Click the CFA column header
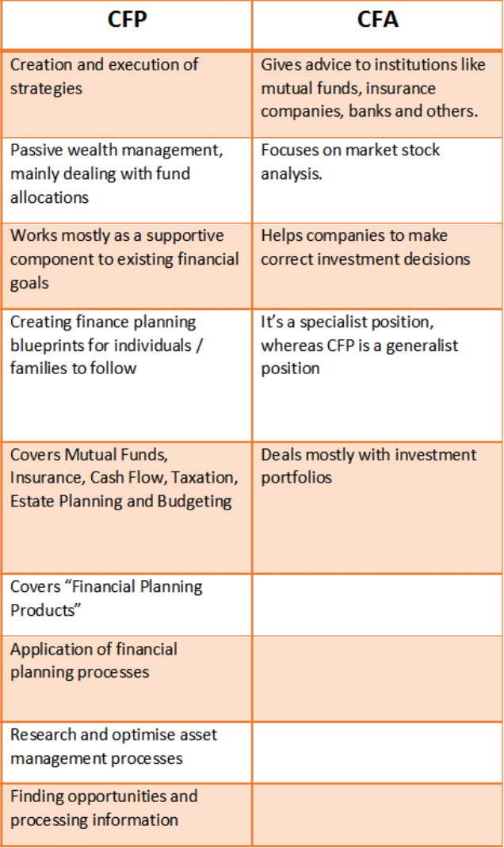Screen dimensions: 504x848 (377, 21)
